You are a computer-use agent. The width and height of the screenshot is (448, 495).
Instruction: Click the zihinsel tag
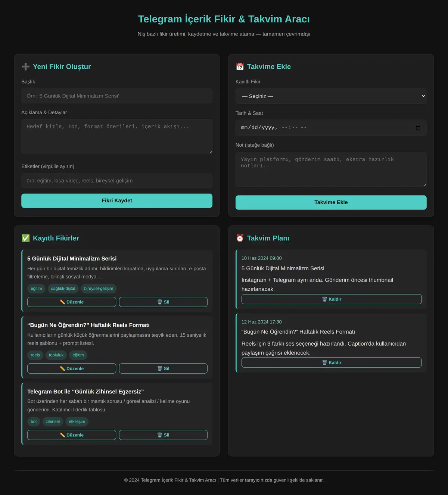(53, 421)
